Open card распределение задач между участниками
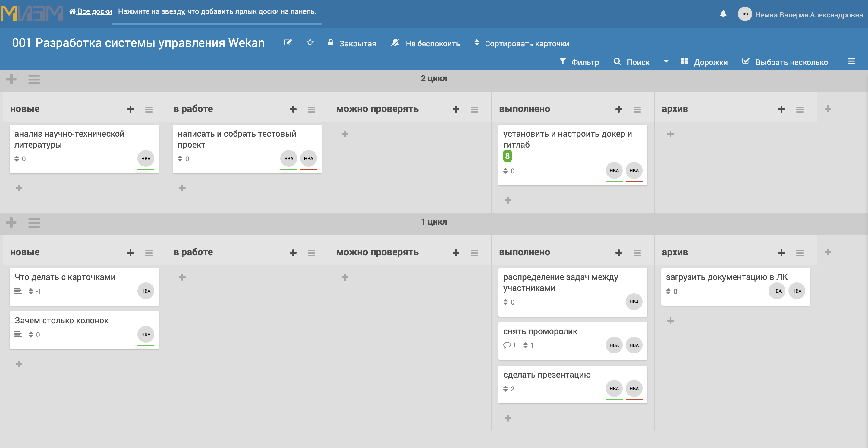Screen dimensions: 868x448 pos(573,292)
